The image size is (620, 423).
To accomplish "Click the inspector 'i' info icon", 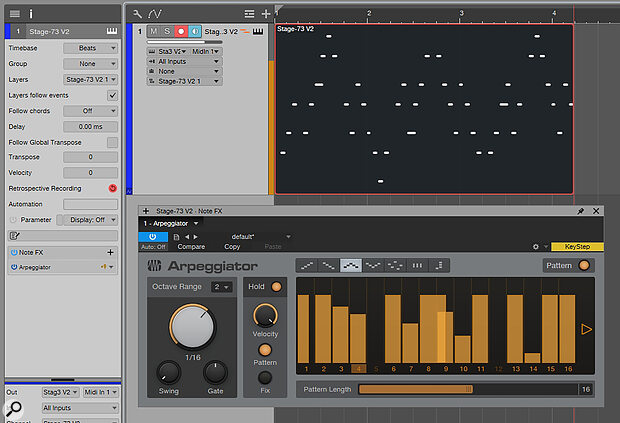I will 31,14.
